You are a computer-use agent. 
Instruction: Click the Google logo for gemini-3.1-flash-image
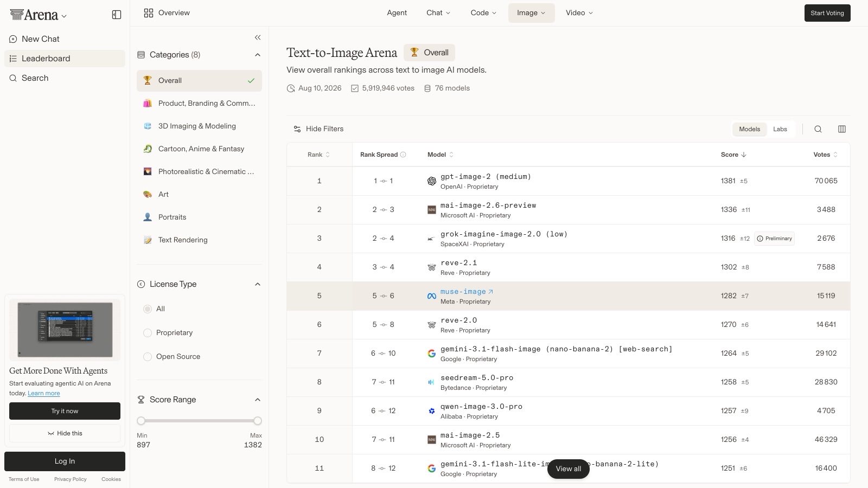coord(432,354)
